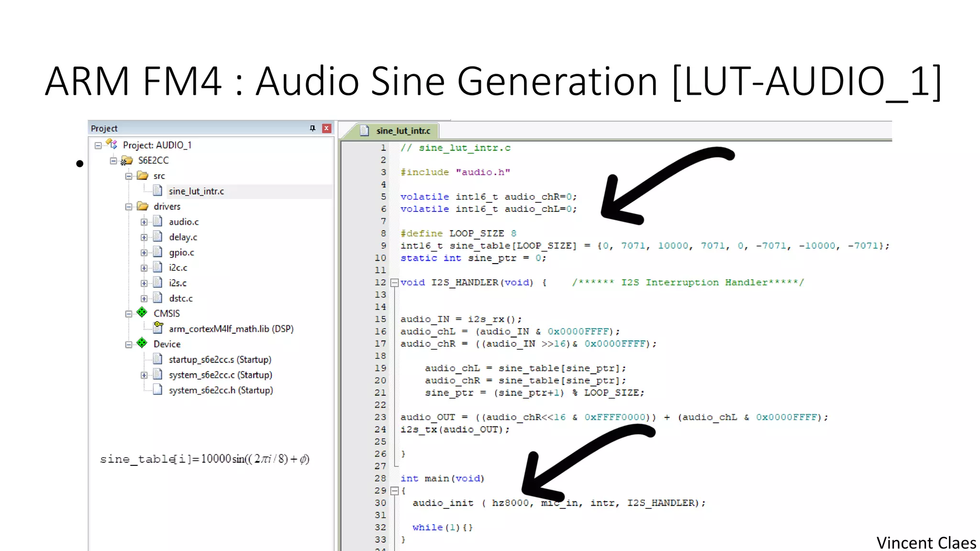Collapse the Project: AUDIO_1 root node
The image size is (980, 551).
point(98,145)
